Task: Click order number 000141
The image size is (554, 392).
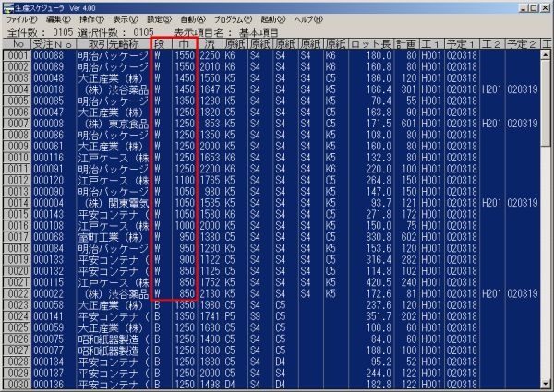Action: point(49,316)
